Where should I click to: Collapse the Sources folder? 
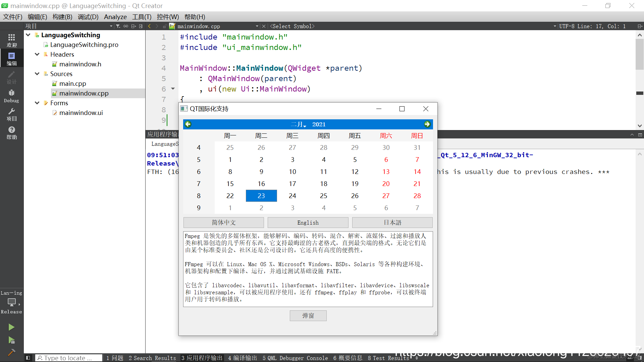37,74
